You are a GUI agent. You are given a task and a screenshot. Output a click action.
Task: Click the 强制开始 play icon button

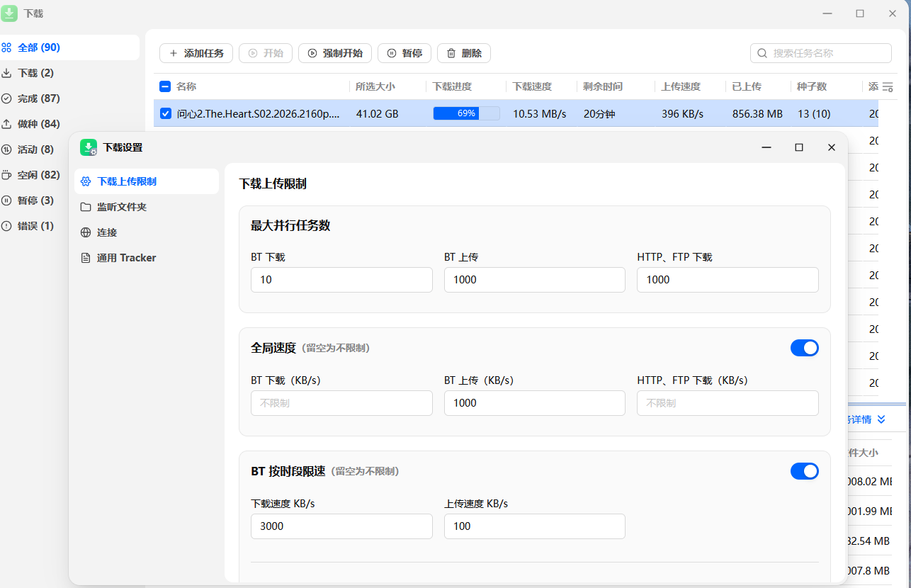pos(335,53)
